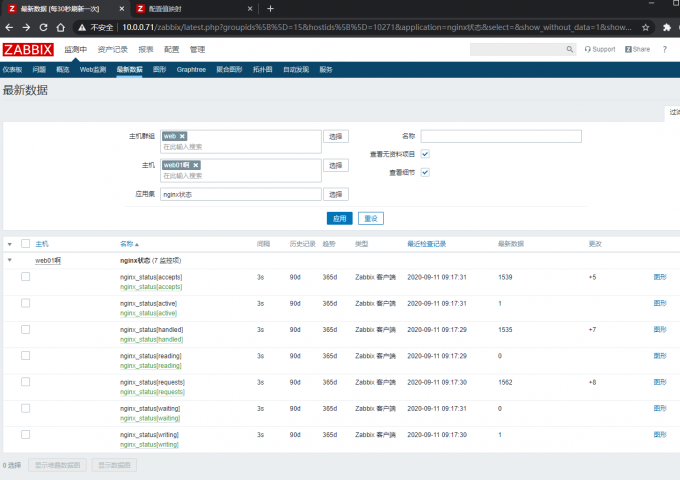The height and width of the screenshot is (480, 680).
Task: Click 选择 button for host group
Action: click(336, 137)
